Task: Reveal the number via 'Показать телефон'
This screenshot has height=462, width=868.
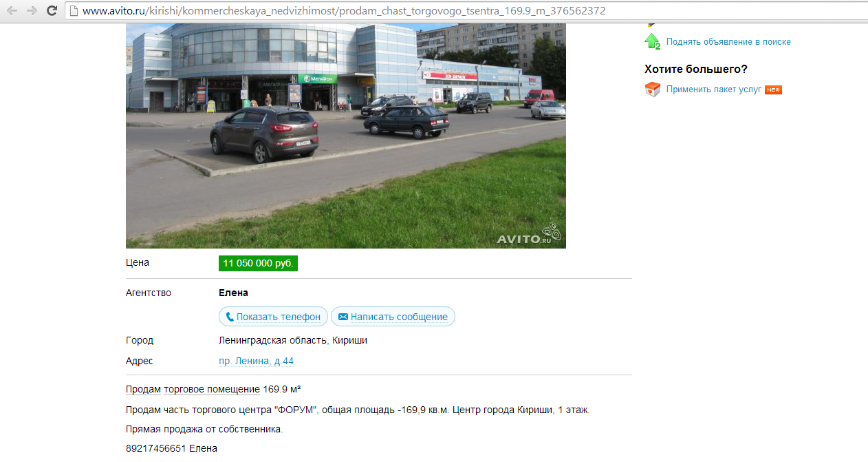Action: click(273, 317)
